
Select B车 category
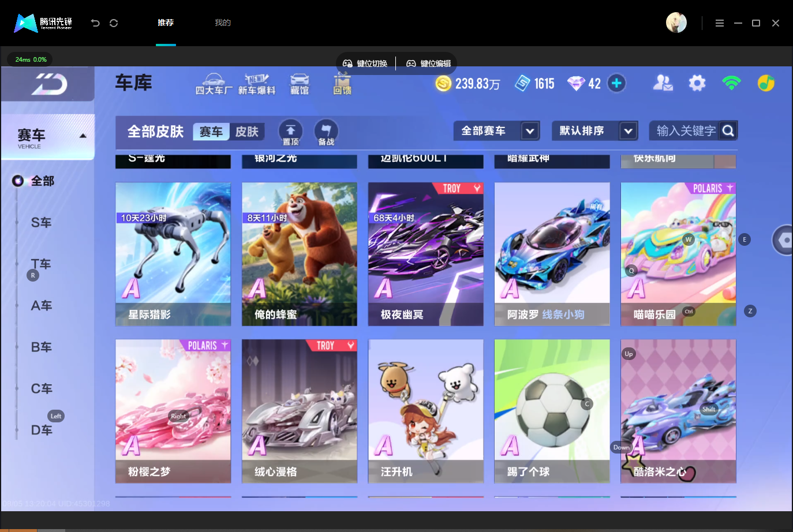(42, 347)
